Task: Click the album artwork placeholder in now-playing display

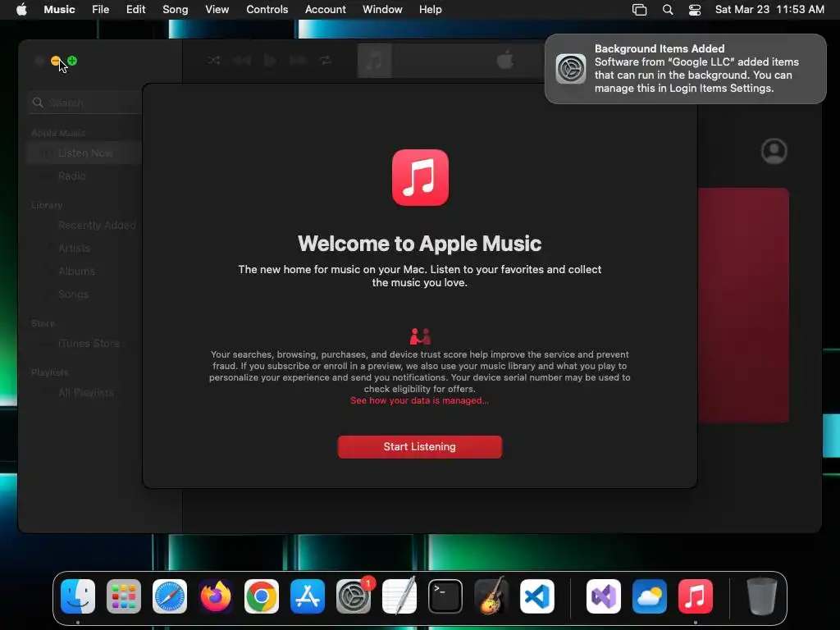Action: (374, 61)
